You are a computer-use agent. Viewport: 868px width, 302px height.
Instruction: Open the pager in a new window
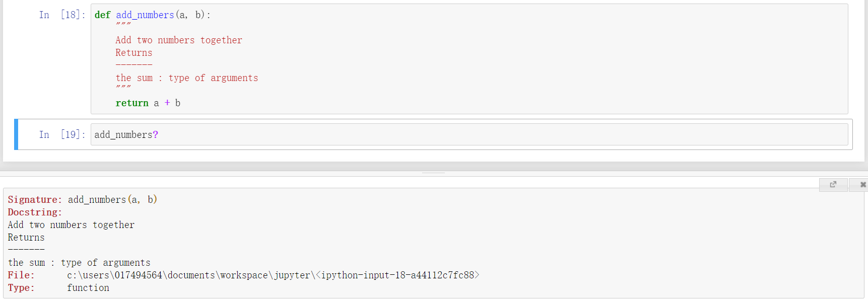833,185
